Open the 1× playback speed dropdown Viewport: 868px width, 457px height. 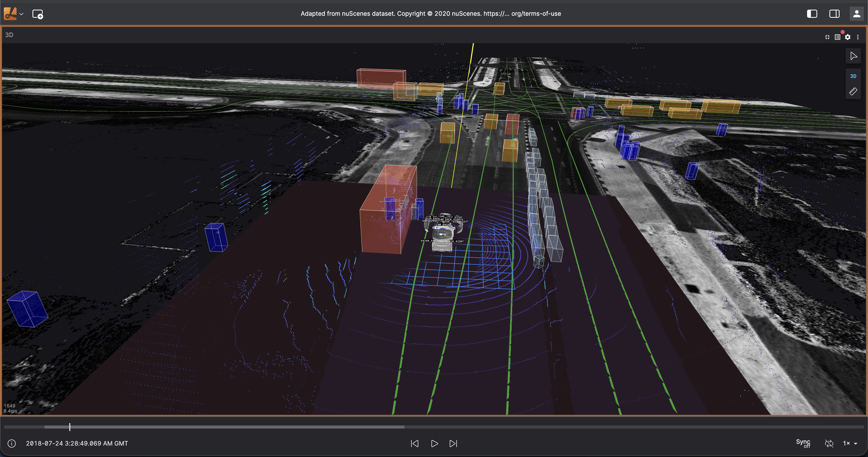coord(850,444)
